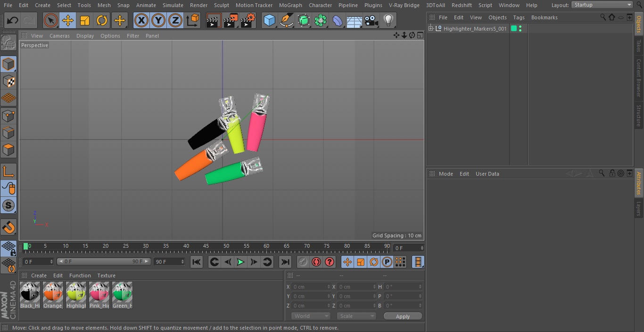Open keyframe selection question mark button
The width and height of the screenshot is (644, 332).
[330, 262]
